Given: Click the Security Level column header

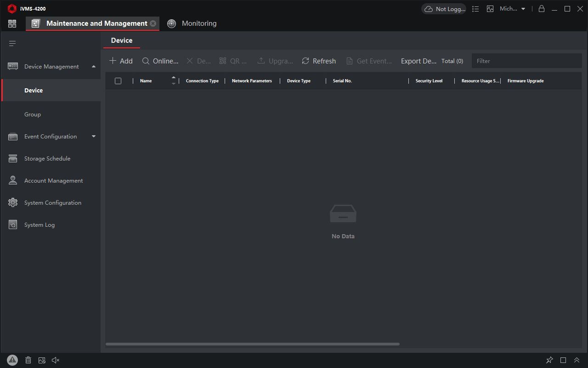Looking at the screenshot, I should point(429,81).
